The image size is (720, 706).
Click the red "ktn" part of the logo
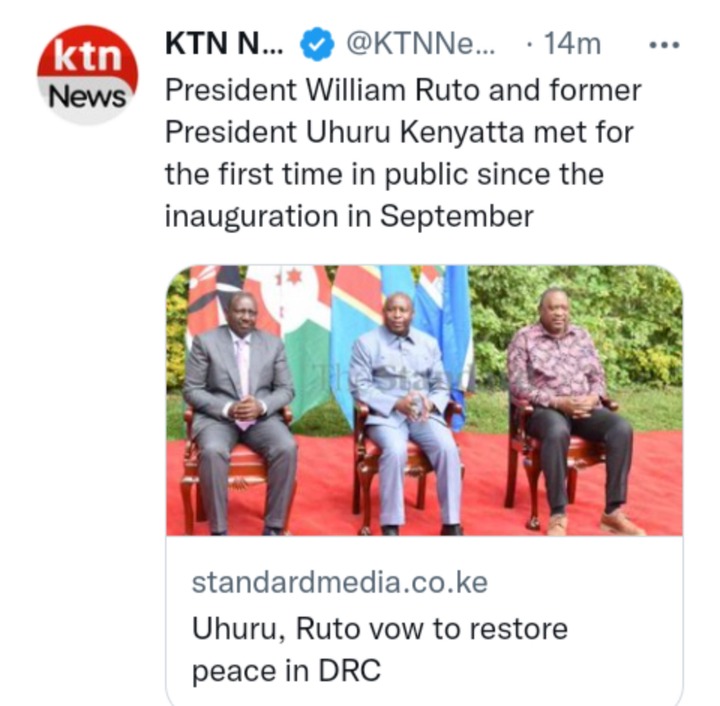tap(88, 54)
